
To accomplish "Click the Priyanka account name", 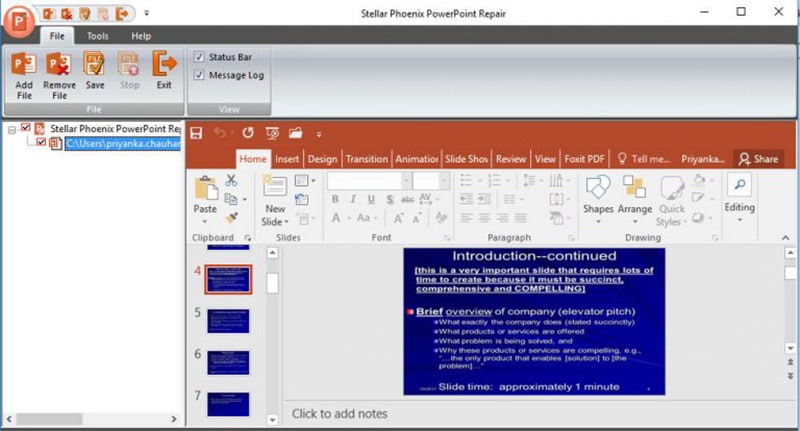I will pyautogui.click(x=703, y=159).
